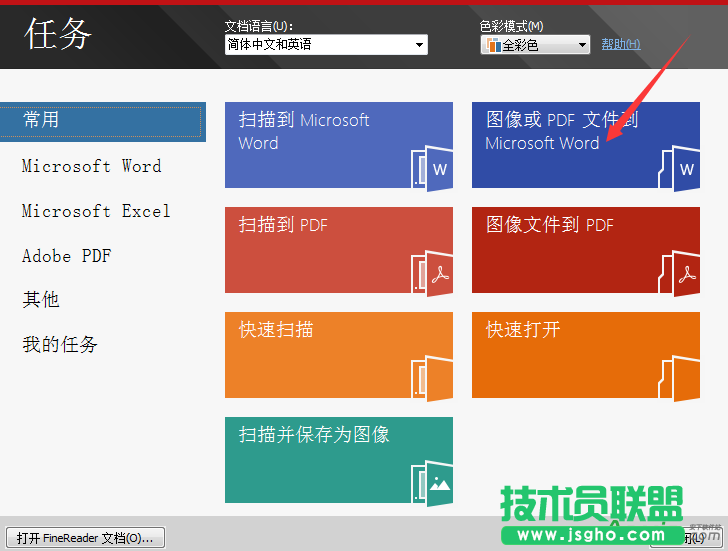Screen dimensions: 728x551
Task: Click the PDF icon on the 扫描到 PDF tile
Action: coord(432,273)
